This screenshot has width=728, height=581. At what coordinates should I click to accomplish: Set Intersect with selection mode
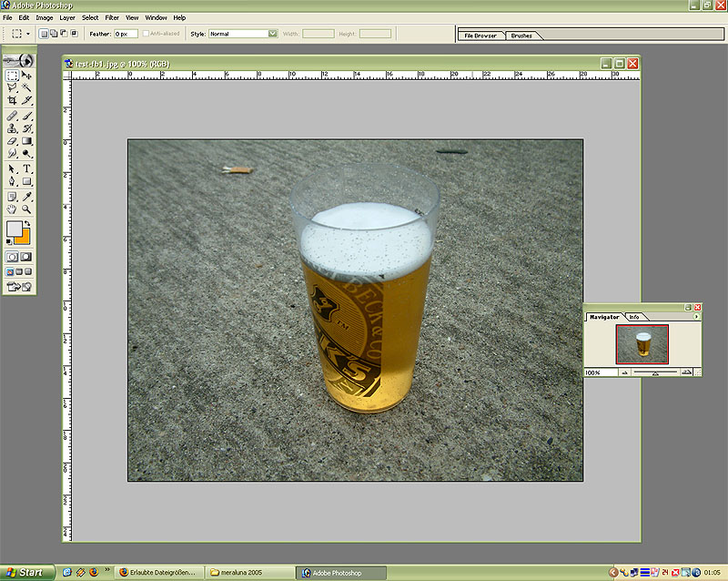(74, 34)
